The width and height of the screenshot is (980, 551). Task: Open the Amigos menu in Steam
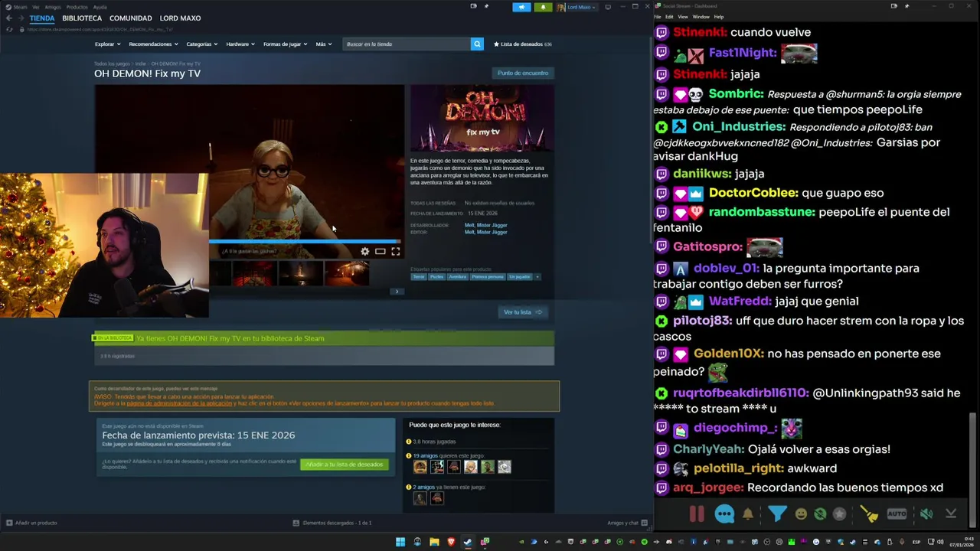52,7
